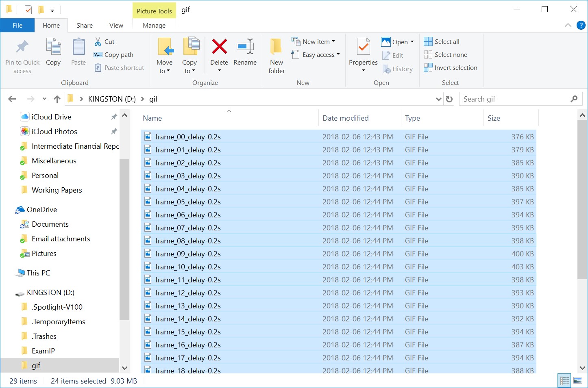588x388 pixels.
Task: Open the File menu
Action: click(x=17, y=25)
